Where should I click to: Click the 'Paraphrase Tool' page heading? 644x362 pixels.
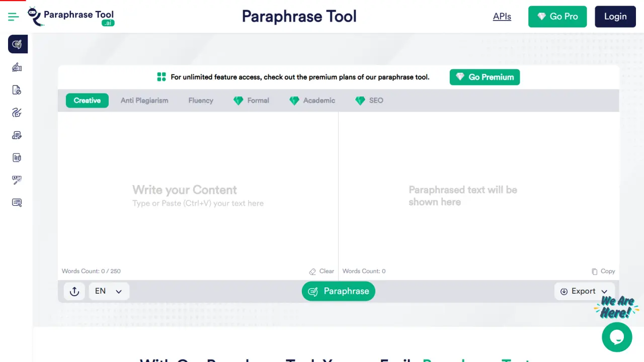click(x=299, y=16)
